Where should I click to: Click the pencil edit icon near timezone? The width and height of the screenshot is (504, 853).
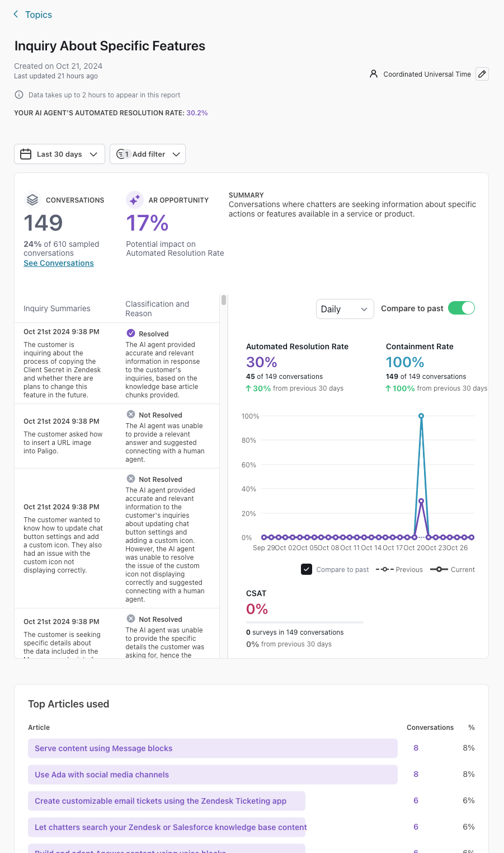pos(482,74)
